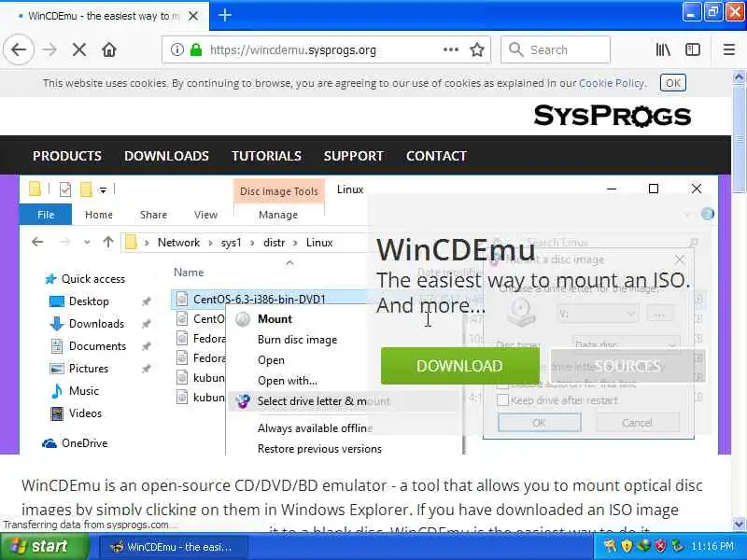Click the clock showing 11:16 PM

pyautogui.click(x=712, y=546)
